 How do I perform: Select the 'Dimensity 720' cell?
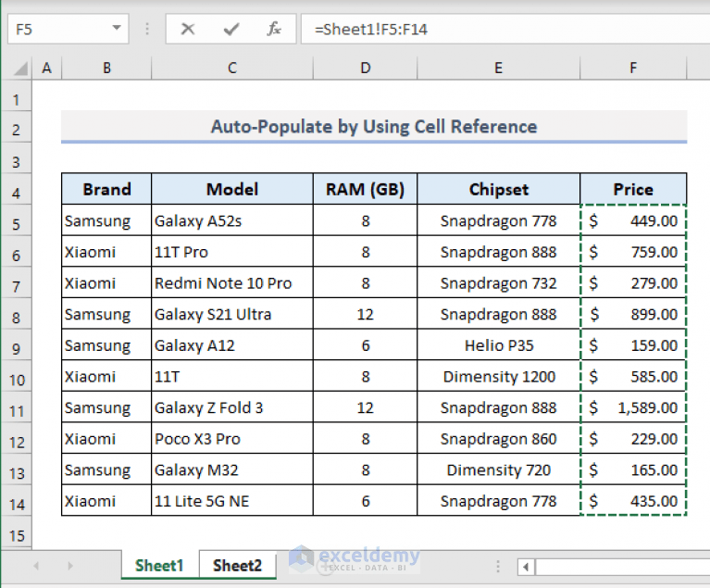pos(498,470)
